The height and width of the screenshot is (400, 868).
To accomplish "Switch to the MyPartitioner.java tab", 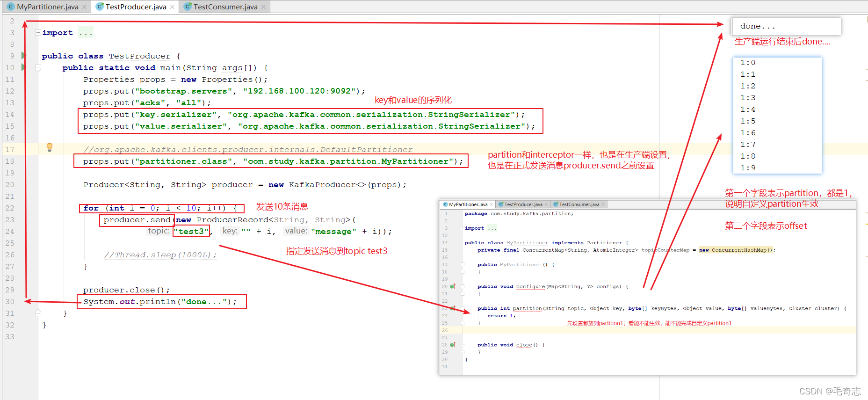I will 47,7.
